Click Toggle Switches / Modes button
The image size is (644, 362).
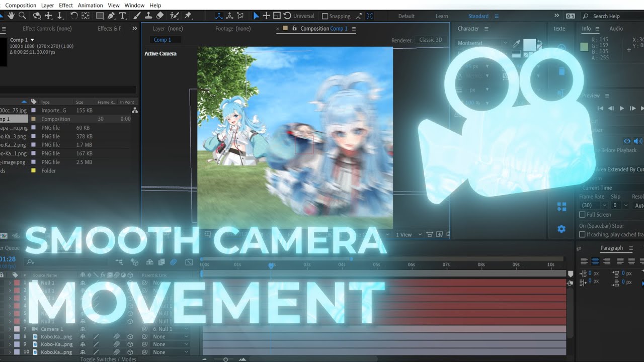tap(108, 359)
